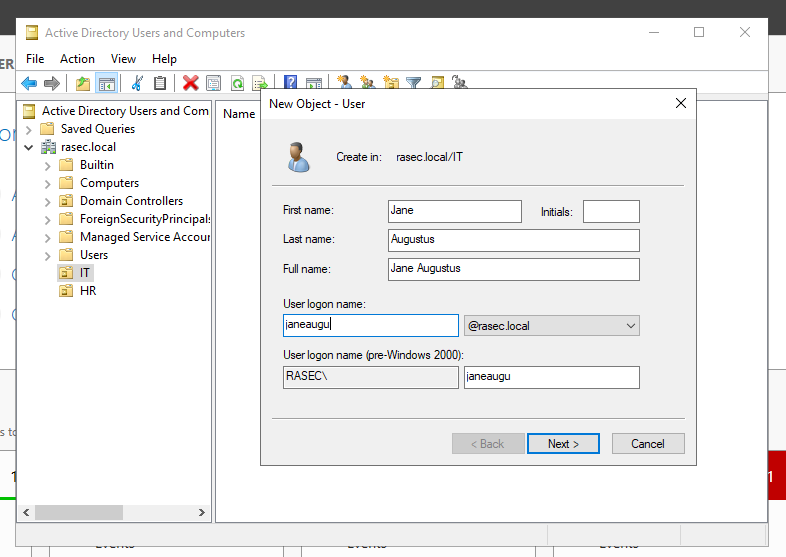Select the Computers folder
Viewport: 786px width, 557px height.
(109, 183)
